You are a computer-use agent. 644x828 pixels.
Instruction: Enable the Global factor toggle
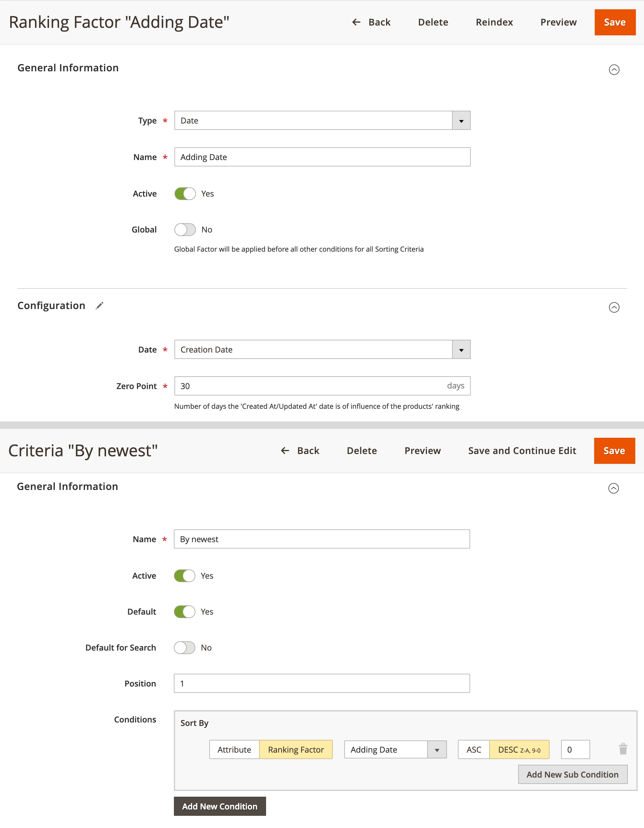[185, 230]
